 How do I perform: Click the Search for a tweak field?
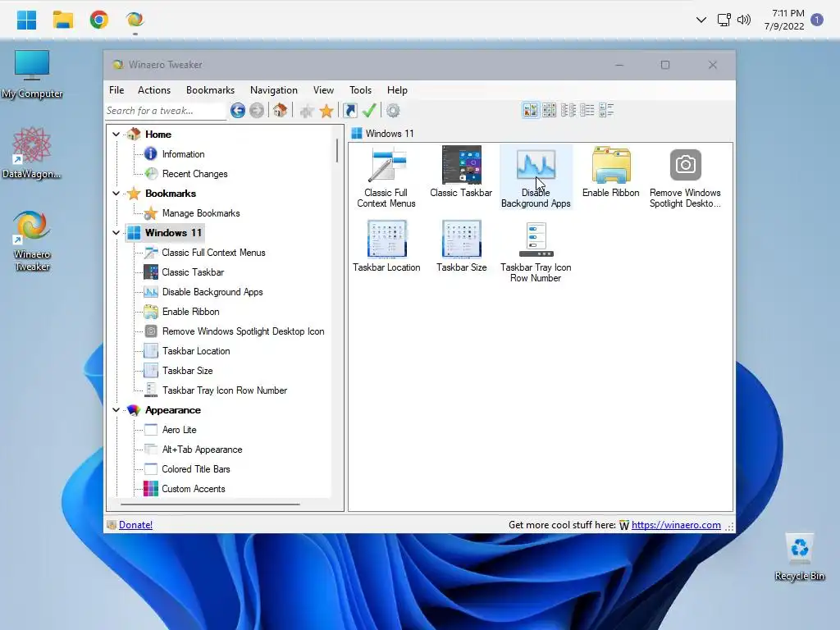click(x=166, y=111)
